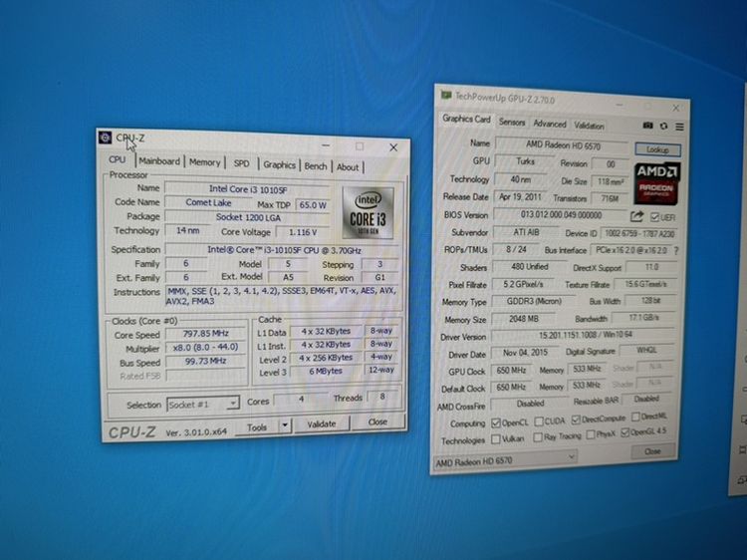Click the Core Speed value 797.85 MHz
The width and height of the screenshot is (747, 560).
(206, 333)
